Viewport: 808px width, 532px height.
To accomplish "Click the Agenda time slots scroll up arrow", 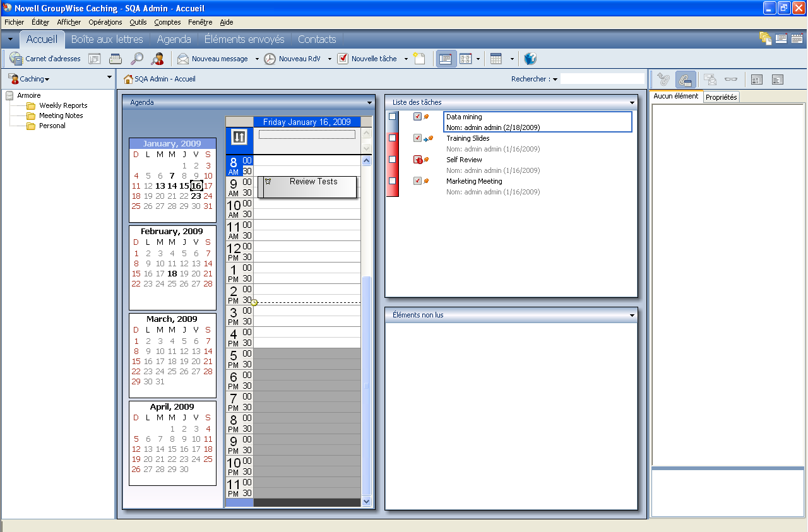I will pyautogui.click(x=367, y=161).
